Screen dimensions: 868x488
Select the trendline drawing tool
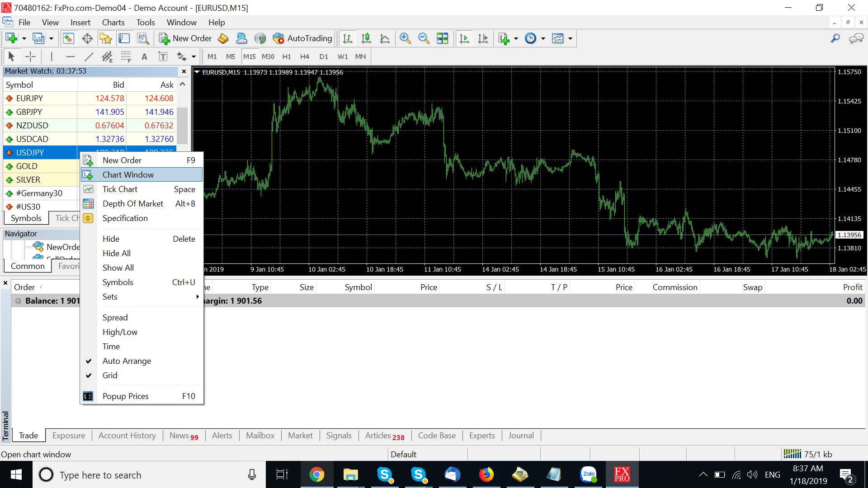tap(89, 56)
